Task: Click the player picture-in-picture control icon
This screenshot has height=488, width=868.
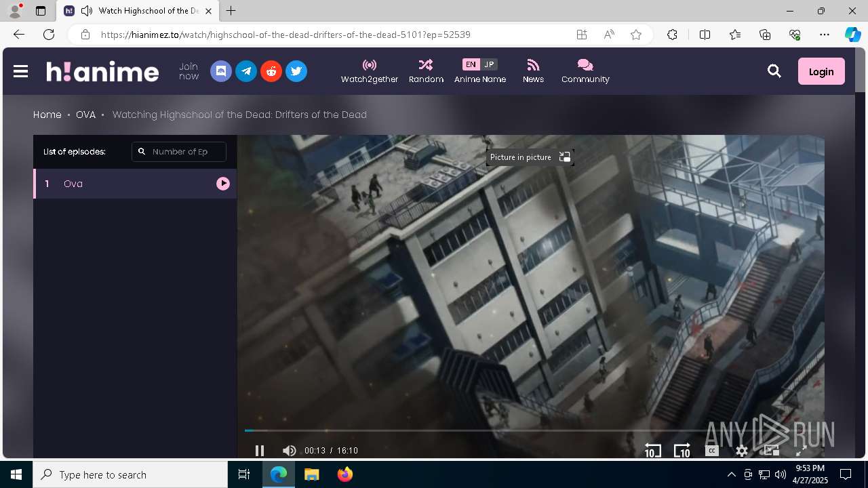Action: point(772,451)
